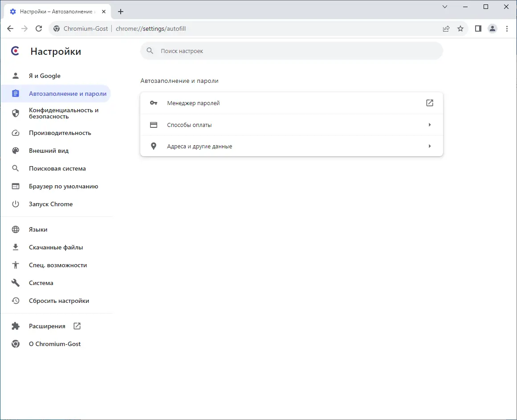
Task: Click the bookmark star icon
Action: coord(460,29)
